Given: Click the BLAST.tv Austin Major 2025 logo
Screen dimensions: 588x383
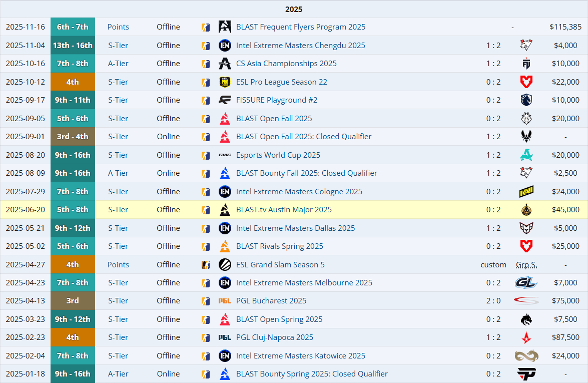Looking at the screenshot, I should (225, 210).
